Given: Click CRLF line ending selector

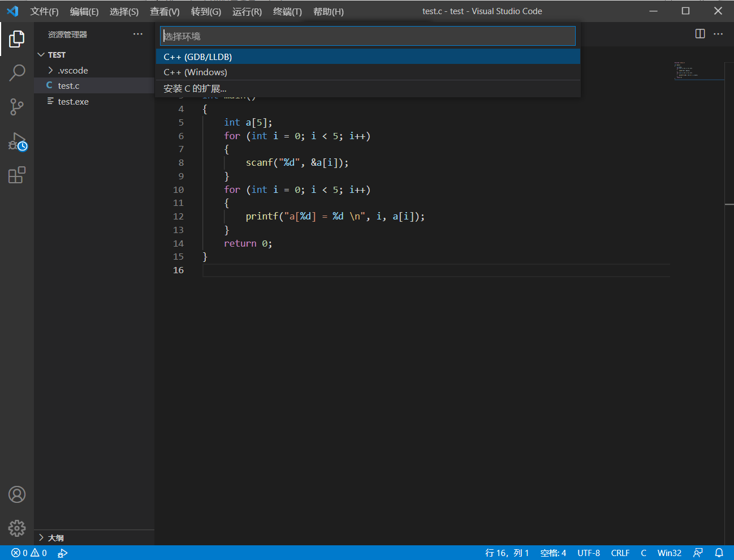Looking at the screenshot, I should (x=620, y=553).
